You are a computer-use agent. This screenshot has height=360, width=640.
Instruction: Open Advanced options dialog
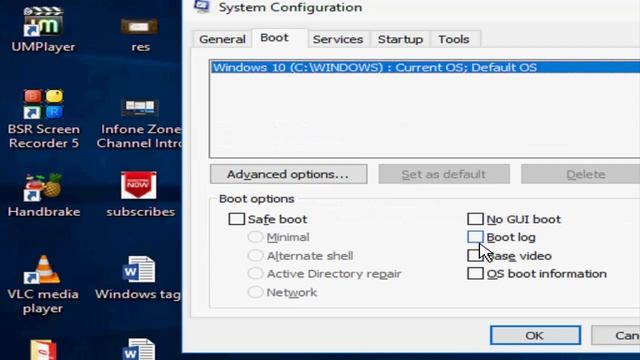(x=289, y=174)
